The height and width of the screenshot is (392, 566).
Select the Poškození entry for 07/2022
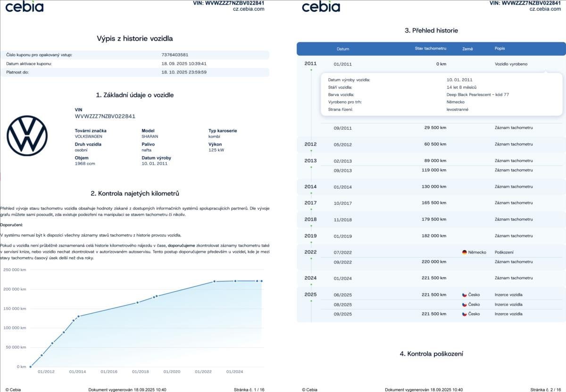[504, 252]
